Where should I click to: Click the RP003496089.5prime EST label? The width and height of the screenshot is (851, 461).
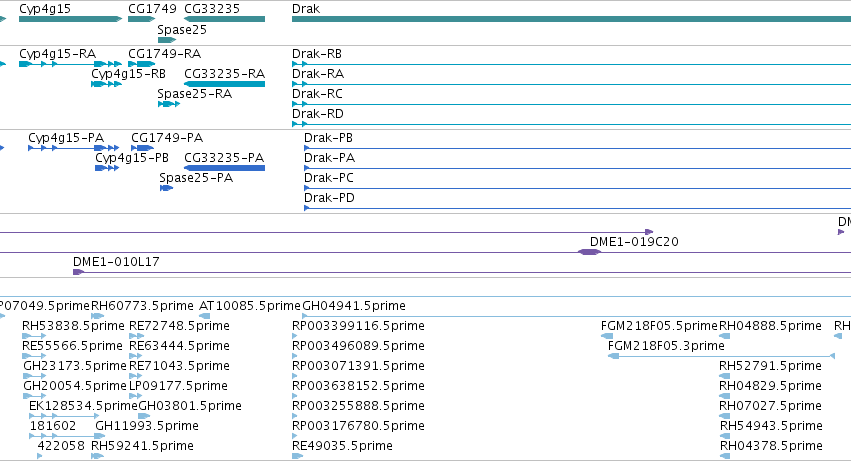[358, 346]
